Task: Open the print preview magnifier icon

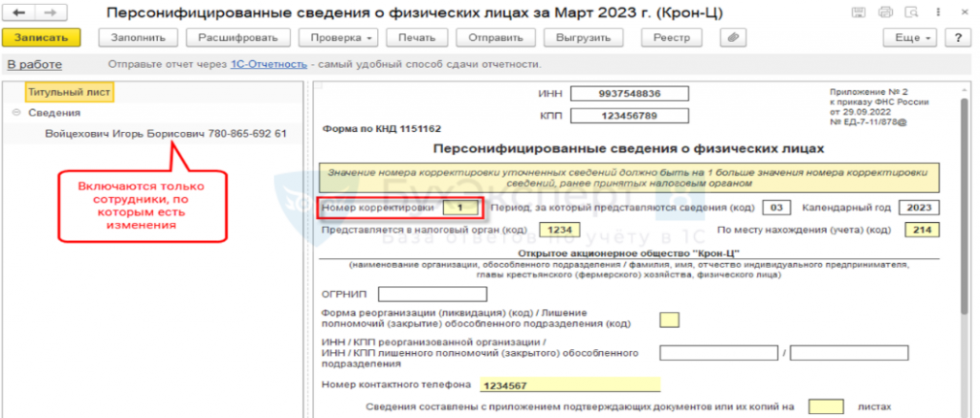Action: [912, 11]
